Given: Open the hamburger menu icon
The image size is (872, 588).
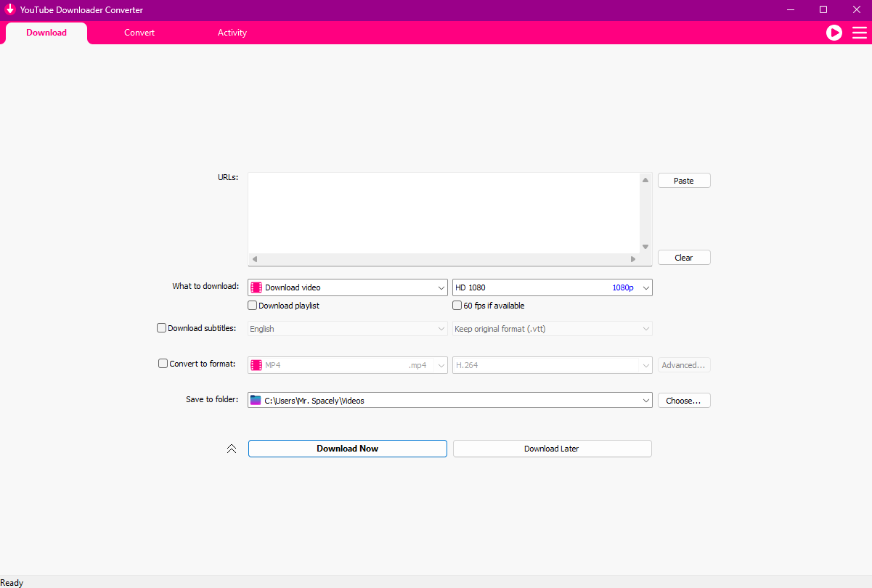Looking at the screenshot, I should 860,33.
